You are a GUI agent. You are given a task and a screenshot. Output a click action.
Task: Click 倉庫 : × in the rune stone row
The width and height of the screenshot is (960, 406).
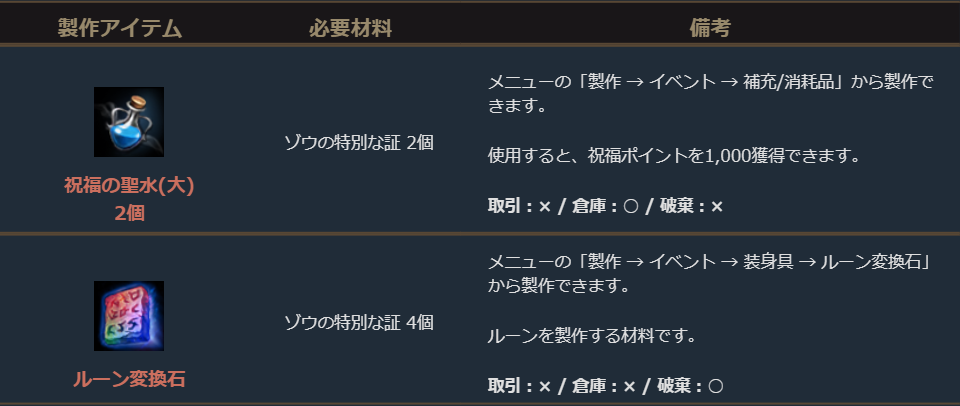pyautogui.click(x=605, y=385)
